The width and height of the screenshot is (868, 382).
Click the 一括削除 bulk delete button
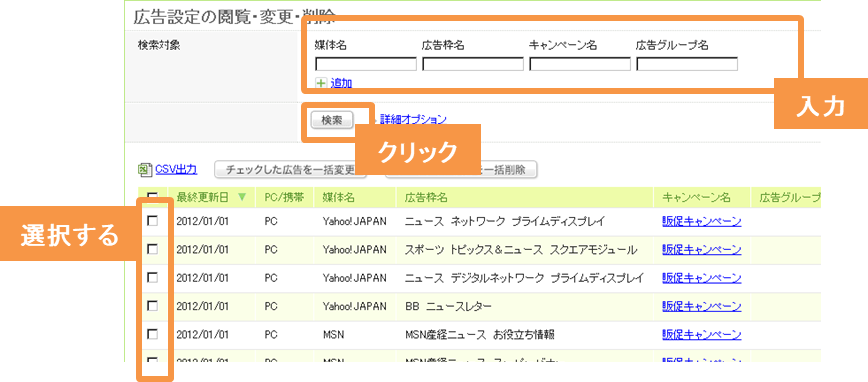pyautogui.click(x=462, y=170)
